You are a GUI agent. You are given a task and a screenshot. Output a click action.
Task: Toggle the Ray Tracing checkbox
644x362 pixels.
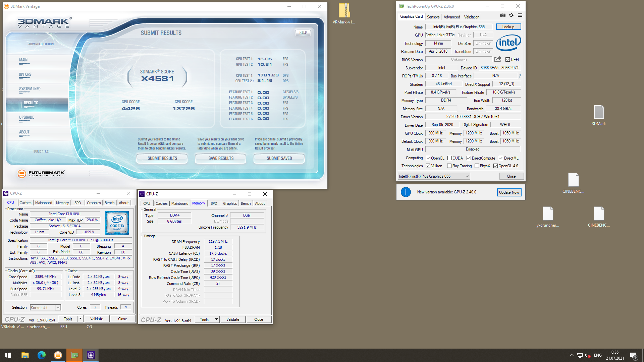[x=449, y=166]
